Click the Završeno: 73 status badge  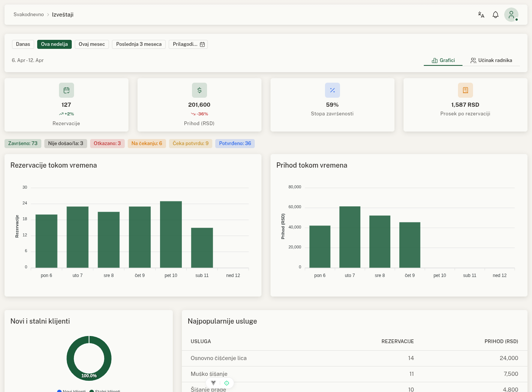23,144
